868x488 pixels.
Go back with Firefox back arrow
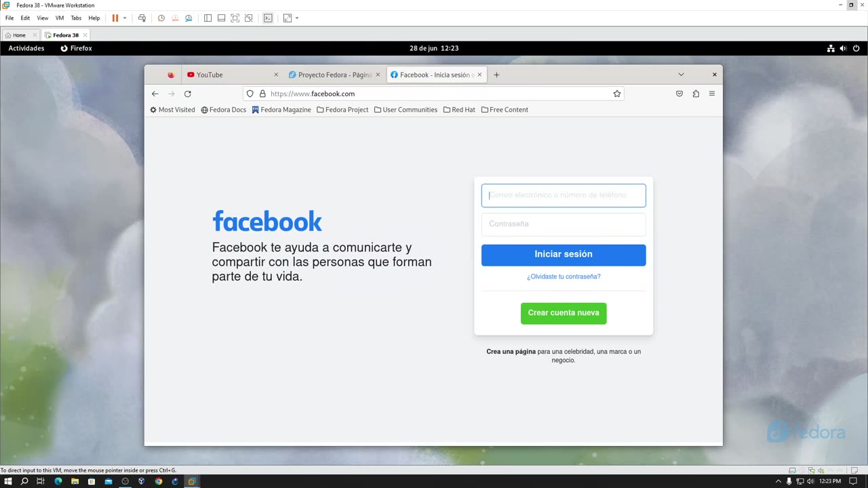pos(155,94)
